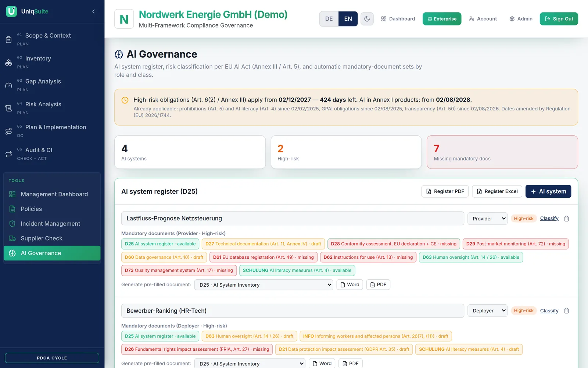
Task: Collapse the sidebar with the chevron
Action: tap(94, 11)
